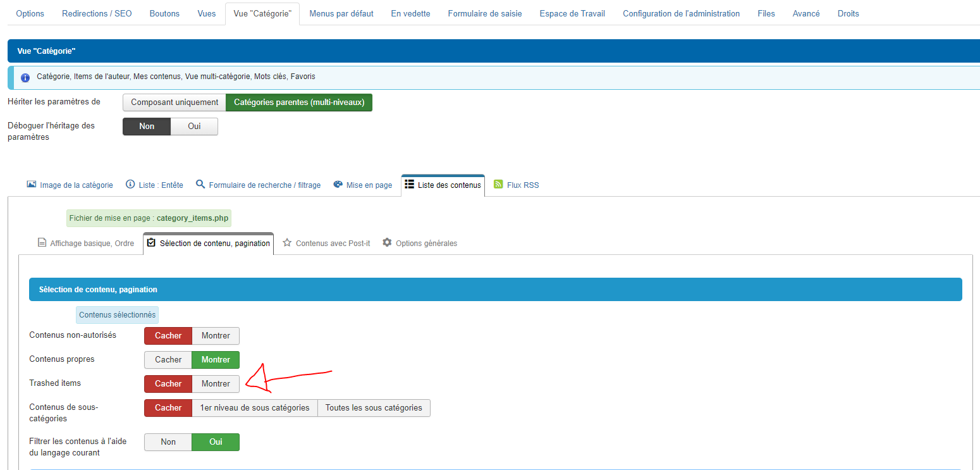Click the Sélection de contenu, pagination section header

point(496,289)
